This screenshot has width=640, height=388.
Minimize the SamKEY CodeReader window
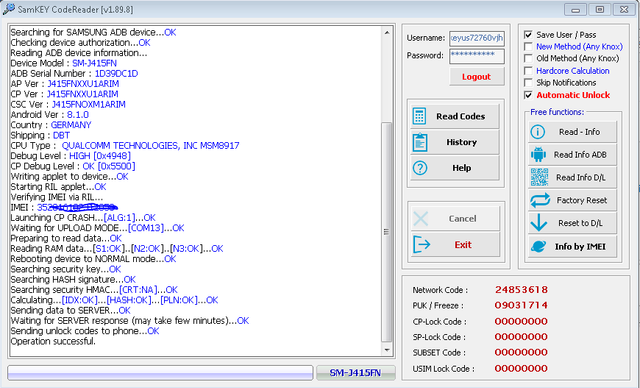(x=576, y=9)
